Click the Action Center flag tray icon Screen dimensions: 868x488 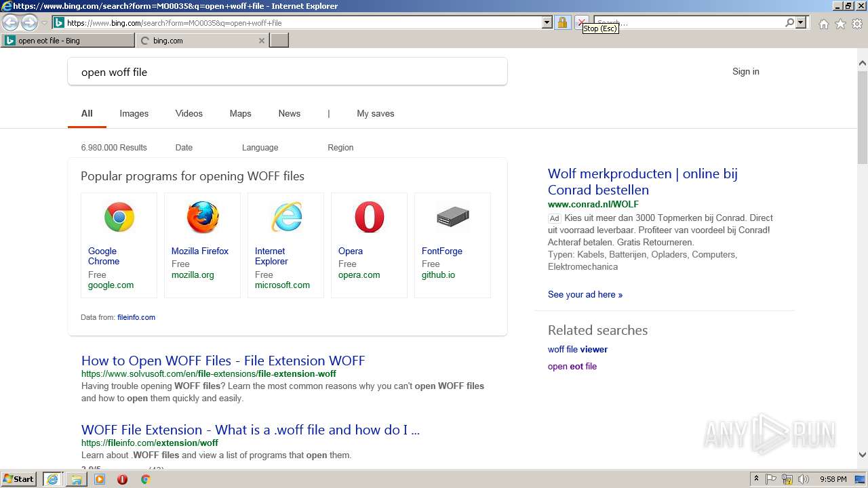pyautogui.click(x=771, y=479)
